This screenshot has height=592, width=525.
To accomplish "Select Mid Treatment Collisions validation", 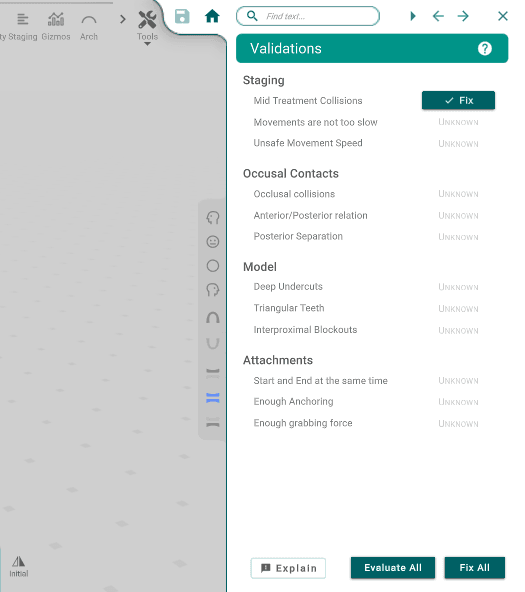I will (308, 101).
